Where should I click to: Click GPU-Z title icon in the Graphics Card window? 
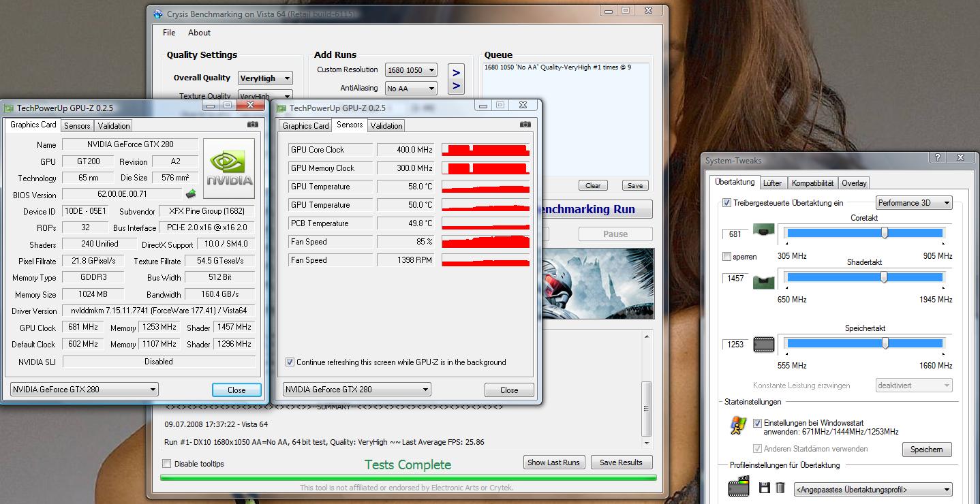tap(8, 108)
